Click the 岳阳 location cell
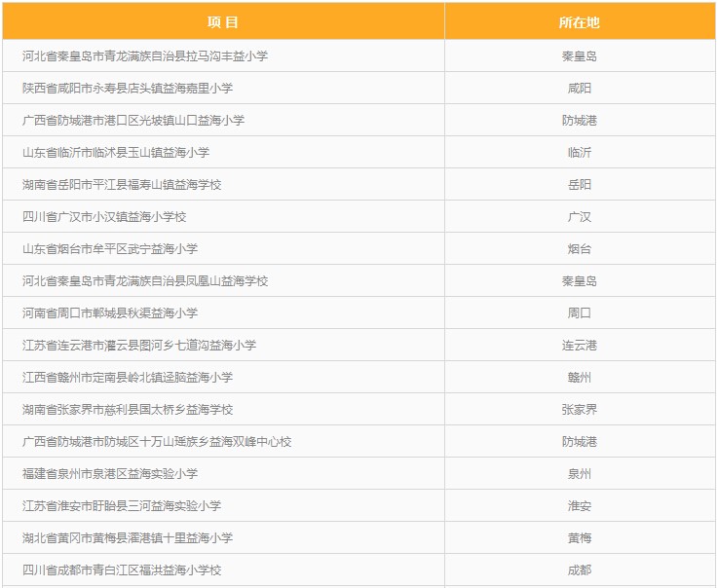 tap(580, 184)
